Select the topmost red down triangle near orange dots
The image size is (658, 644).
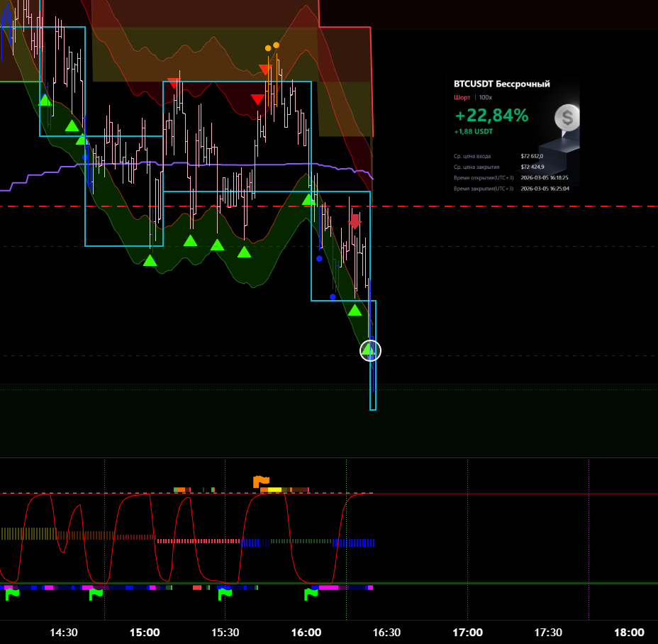265,70
